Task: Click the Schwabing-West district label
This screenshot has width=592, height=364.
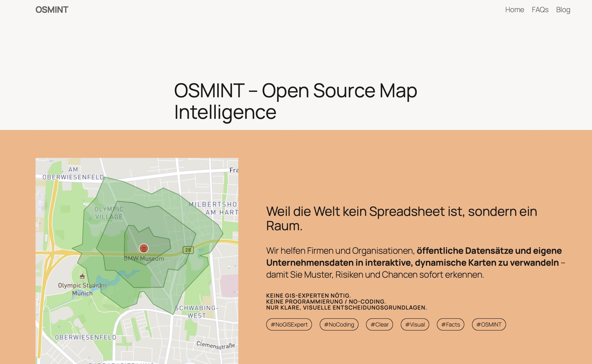Action: pyautogui.click(x=197, y=312)
